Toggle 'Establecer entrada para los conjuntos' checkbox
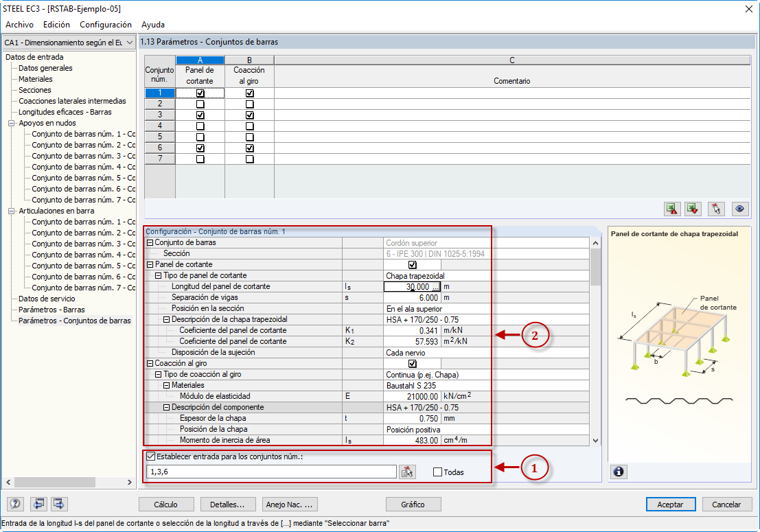The height and width of the screenshot is (532, 760). pyautogui.click(x=151, y=456)
